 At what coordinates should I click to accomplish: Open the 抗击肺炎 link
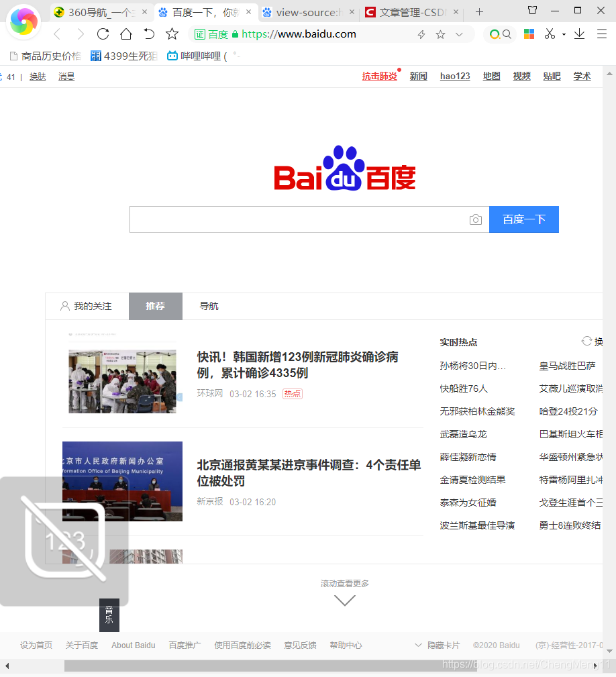(x=379, y=76)
